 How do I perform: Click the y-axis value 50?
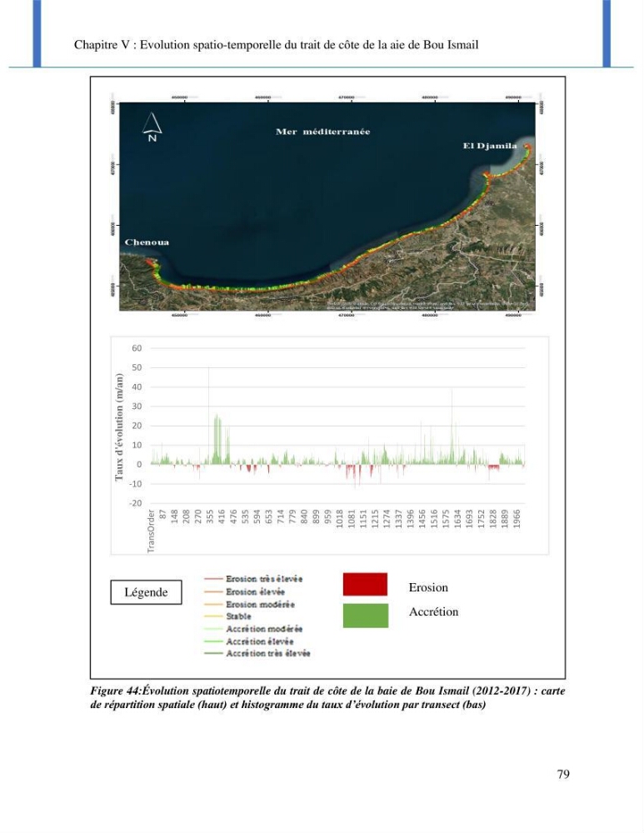[137, 367]
